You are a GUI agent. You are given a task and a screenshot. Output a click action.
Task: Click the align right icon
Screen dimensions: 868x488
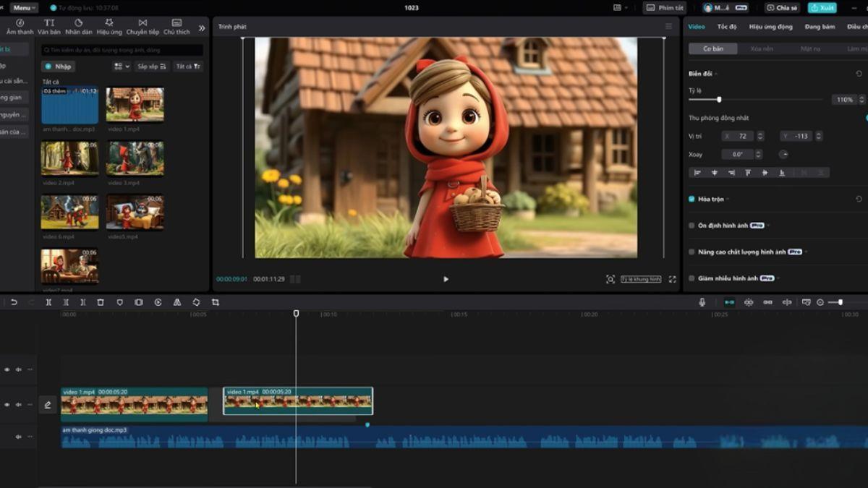pyautogui.click(x=731, y=173)
